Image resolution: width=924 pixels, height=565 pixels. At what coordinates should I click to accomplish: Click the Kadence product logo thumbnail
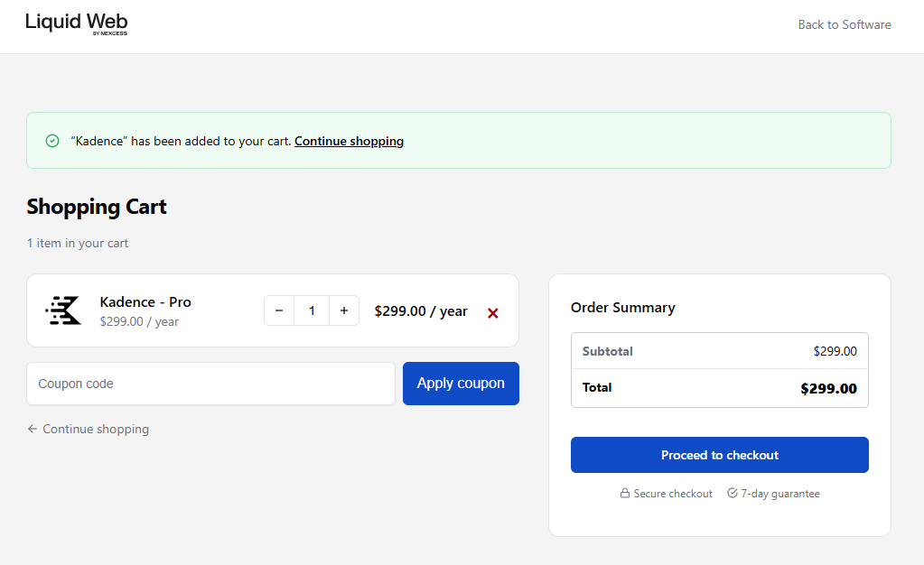(63, 310)
